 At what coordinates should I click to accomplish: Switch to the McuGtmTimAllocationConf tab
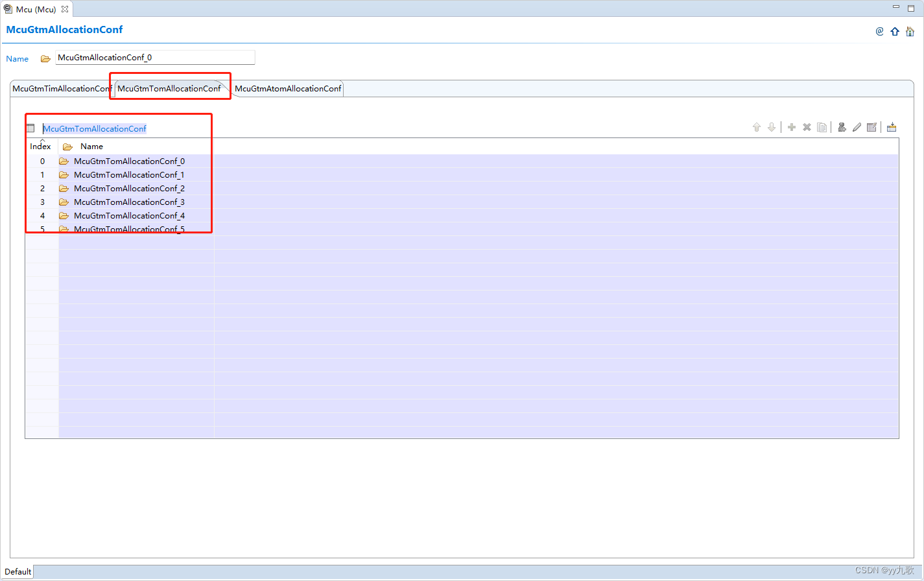click(62, 89)
